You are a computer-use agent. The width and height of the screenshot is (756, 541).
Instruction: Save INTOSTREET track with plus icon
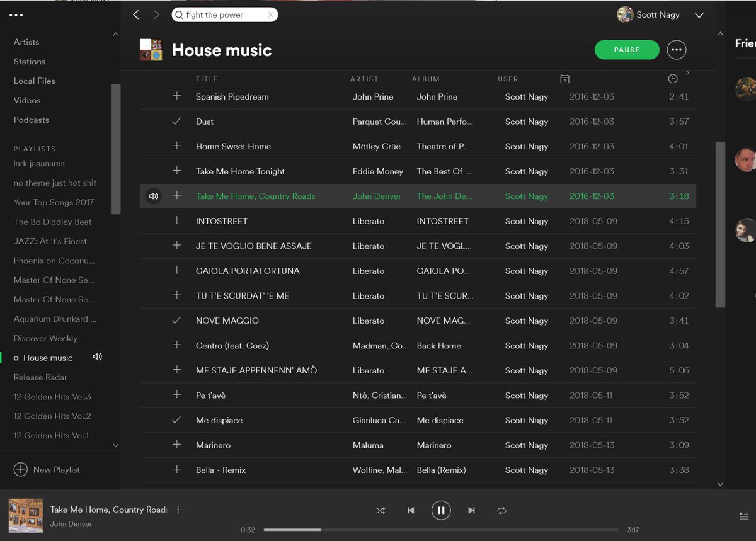[x=176, y=221]
